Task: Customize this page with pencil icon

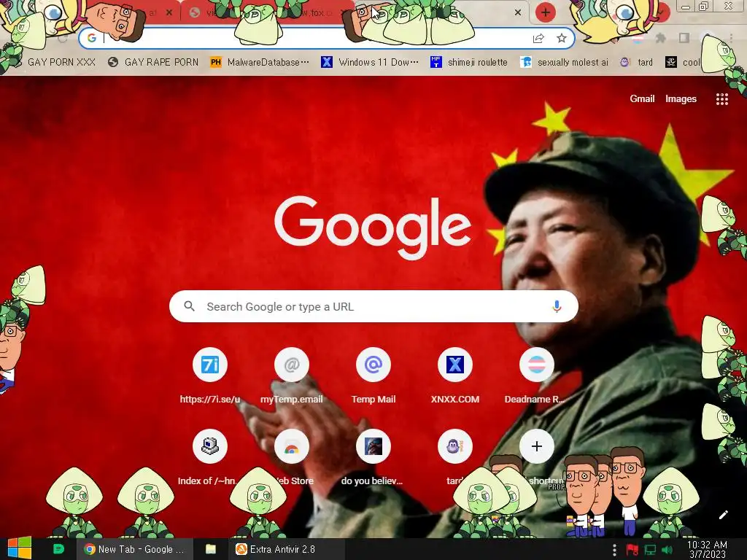Action: pyautogui.click(x=723, y=515)
